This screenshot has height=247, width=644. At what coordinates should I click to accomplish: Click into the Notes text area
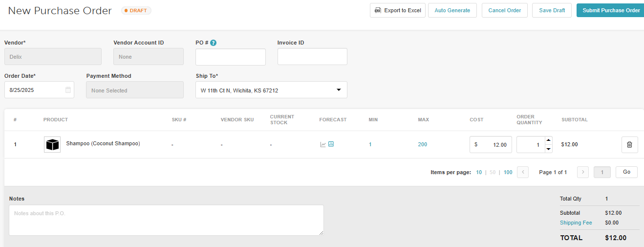click(x=166, y=220)
